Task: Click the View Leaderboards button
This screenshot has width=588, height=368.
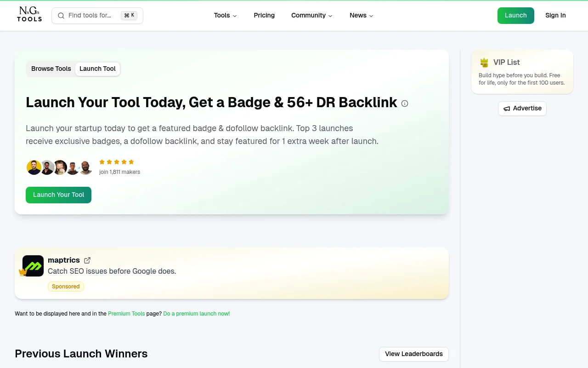Action: pos(413,354)
